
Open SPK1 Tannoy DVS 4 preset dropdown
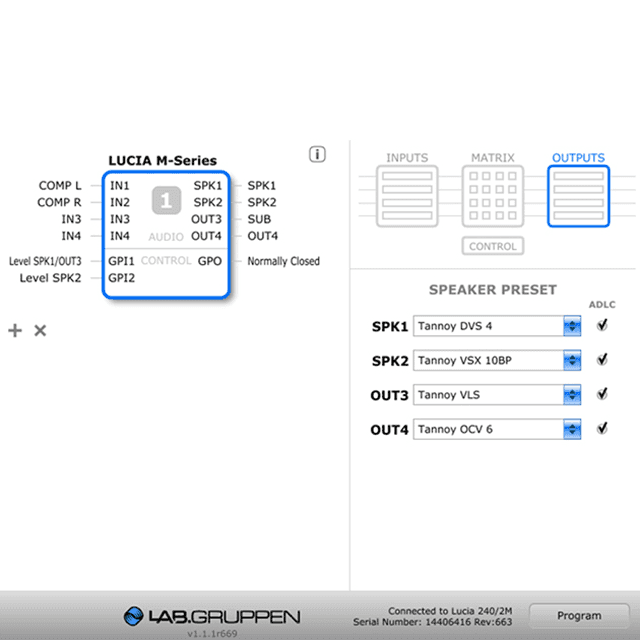pyautogui.click(x=571, y=326)
